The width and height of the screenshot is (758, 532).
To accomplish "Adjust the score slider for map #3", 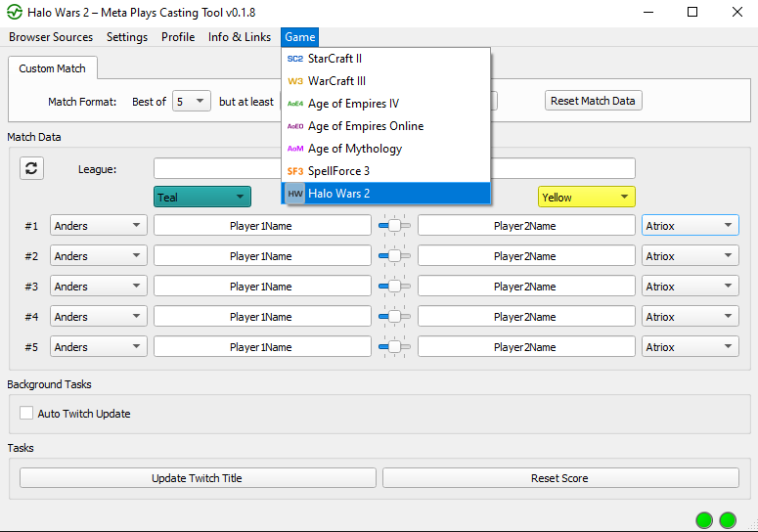I will (x=395, y=287).
